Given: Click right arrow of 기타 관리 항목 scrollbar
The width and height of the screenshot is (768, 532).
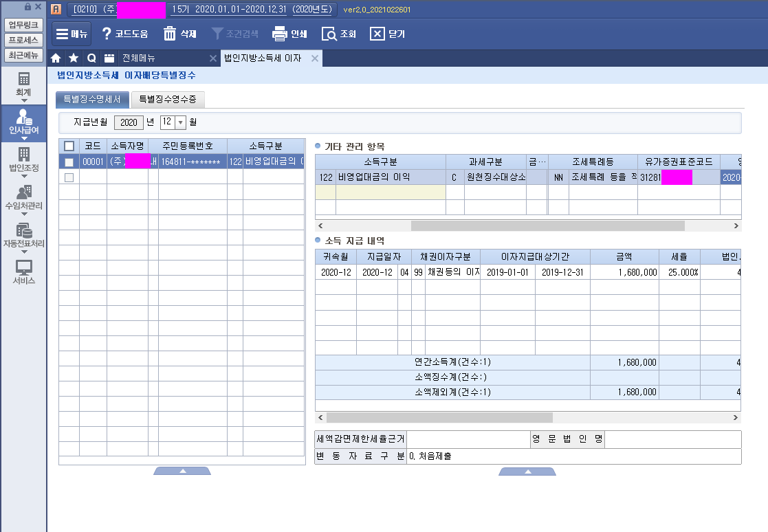Looking at the screenshot, I should (x=736, y=225).
